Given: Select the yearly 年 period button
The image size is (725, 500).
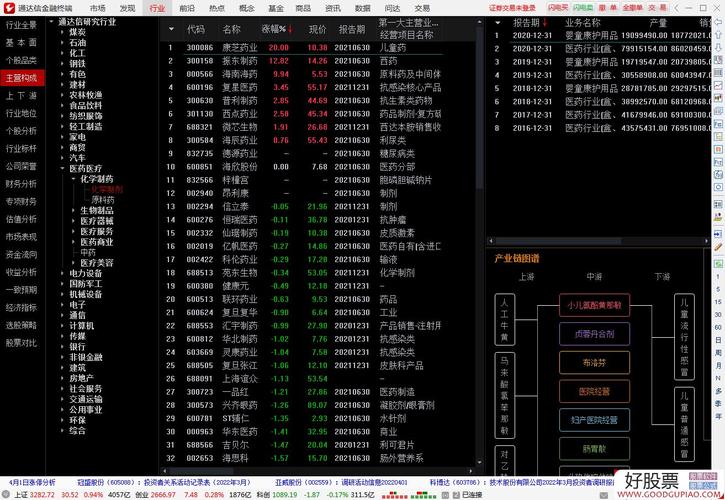Looking at the screenshot, I should click(718, 416).
